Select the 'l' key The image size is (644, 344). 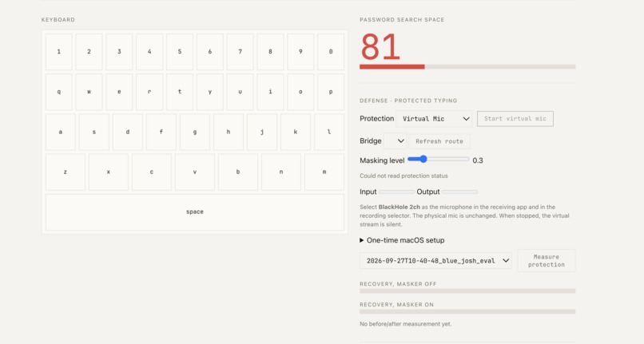tap(329, 132)
